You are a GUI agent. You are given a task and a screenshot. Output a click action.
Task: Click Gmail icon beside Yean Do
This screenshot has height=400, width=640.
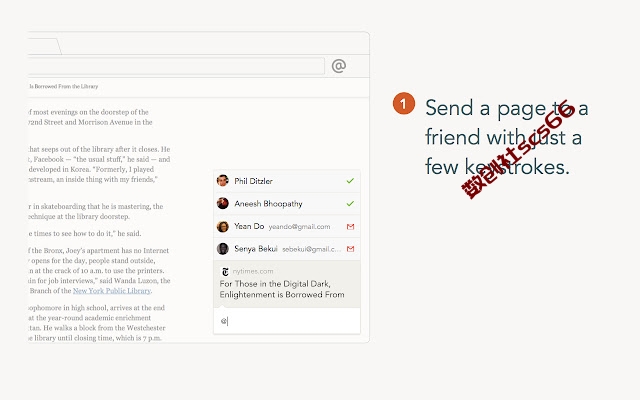pos(350,227)
